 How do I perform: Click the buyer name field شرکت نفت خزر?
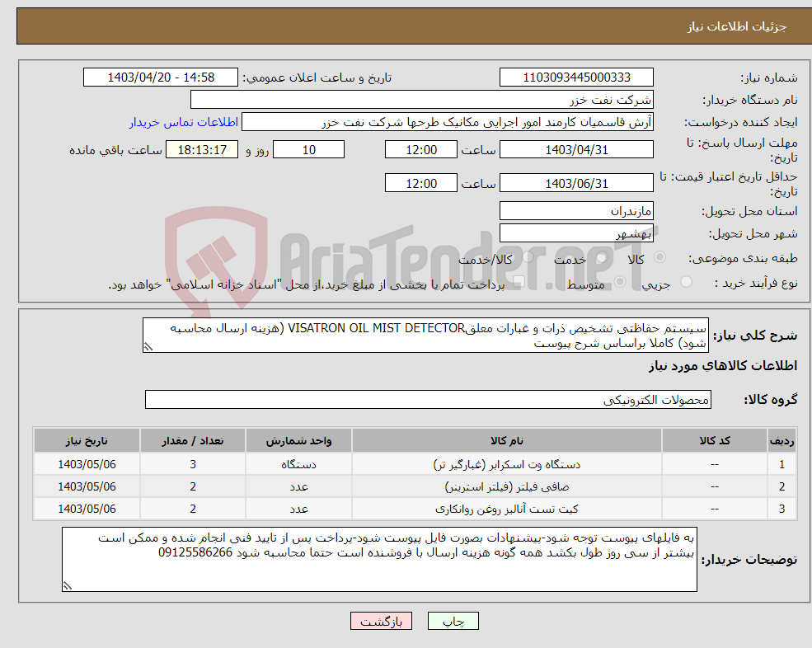(421, 100)
